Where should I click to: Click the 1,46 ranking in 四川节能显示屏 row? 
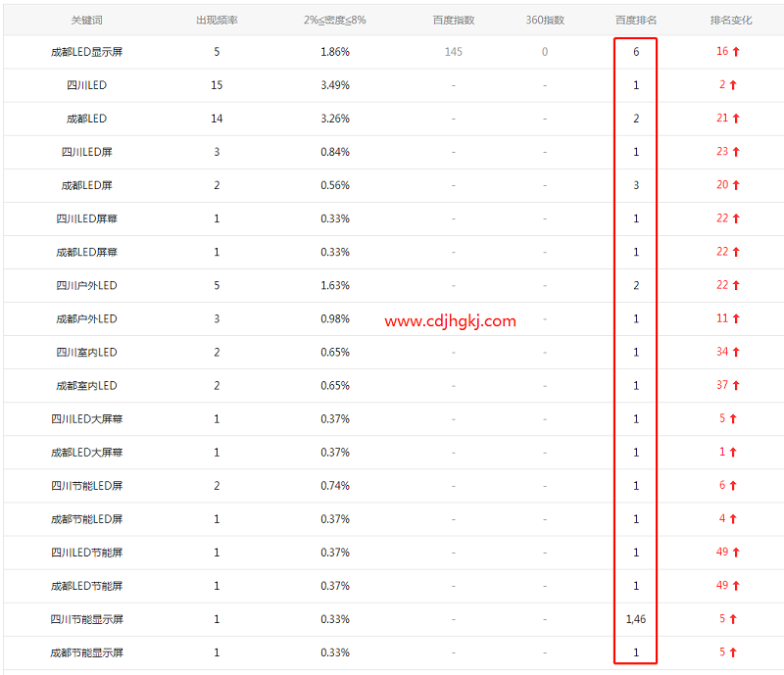click(635, 618)
